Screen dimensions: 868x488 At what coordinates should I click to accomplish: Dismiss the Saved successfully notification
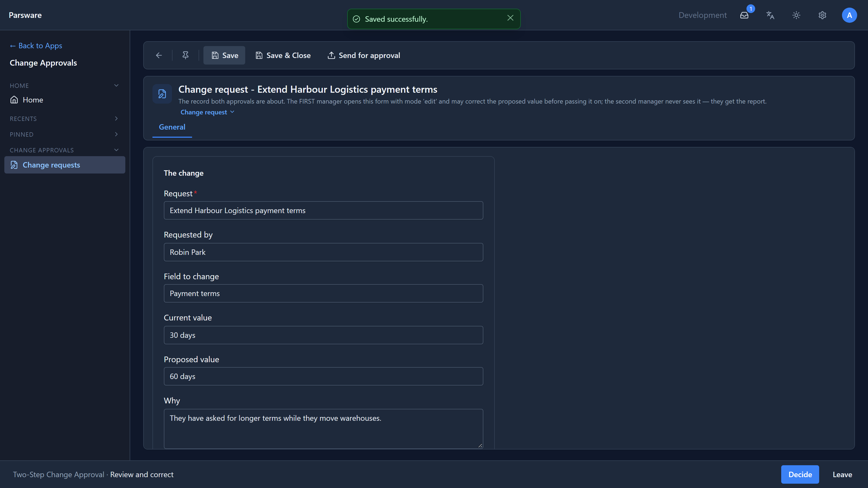tap(510, 18)
